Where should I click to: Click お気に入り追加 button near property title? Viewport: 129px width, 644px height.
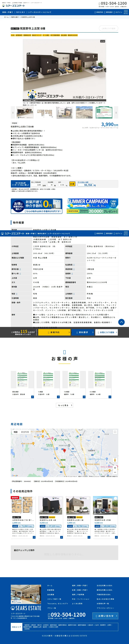(x=108, y=28)
